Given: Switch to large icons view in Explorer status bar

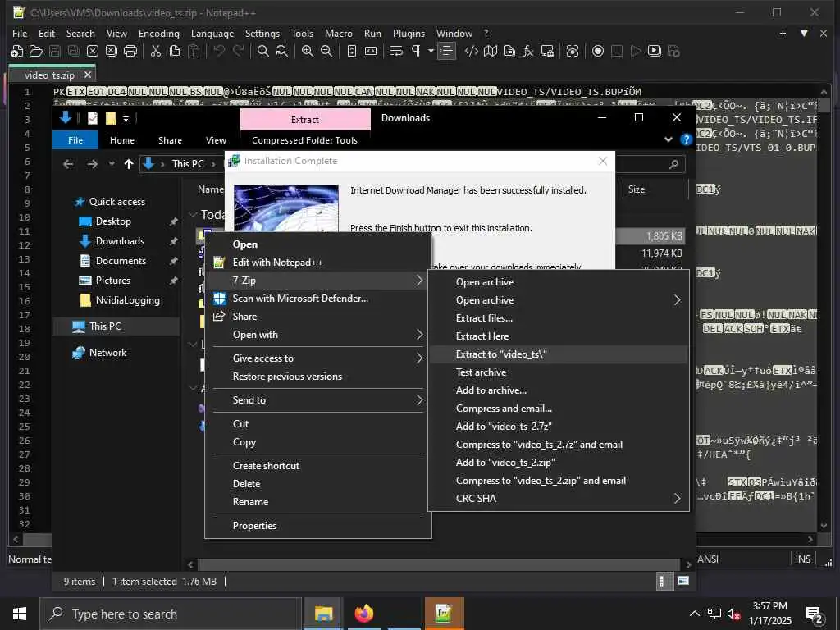Looking at the screenshot, I should coord(683,581).
